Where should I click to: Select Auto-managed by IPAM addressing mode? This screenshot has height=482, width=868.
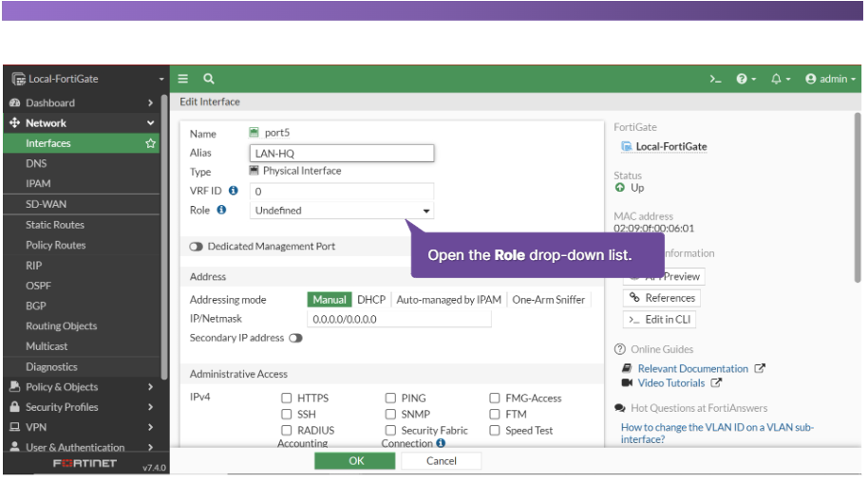point(448,300)
